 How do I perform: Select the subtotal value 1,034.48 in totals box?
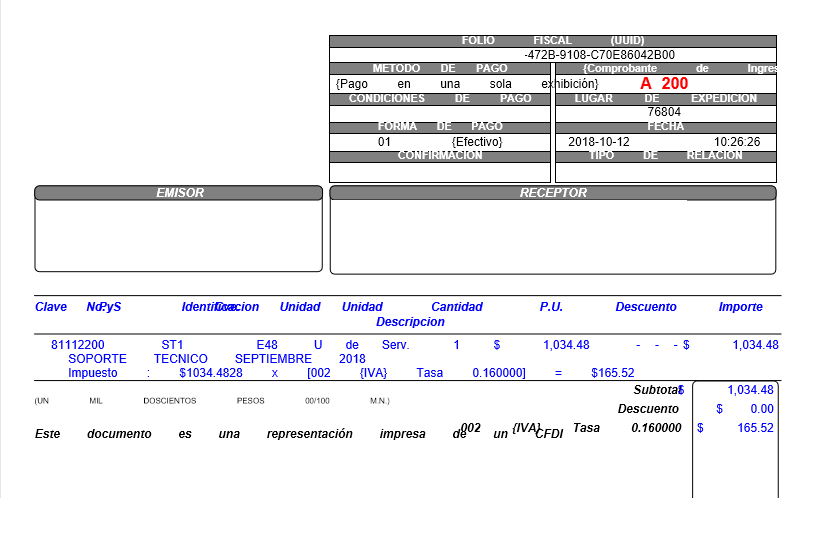(x=750, y=390)
